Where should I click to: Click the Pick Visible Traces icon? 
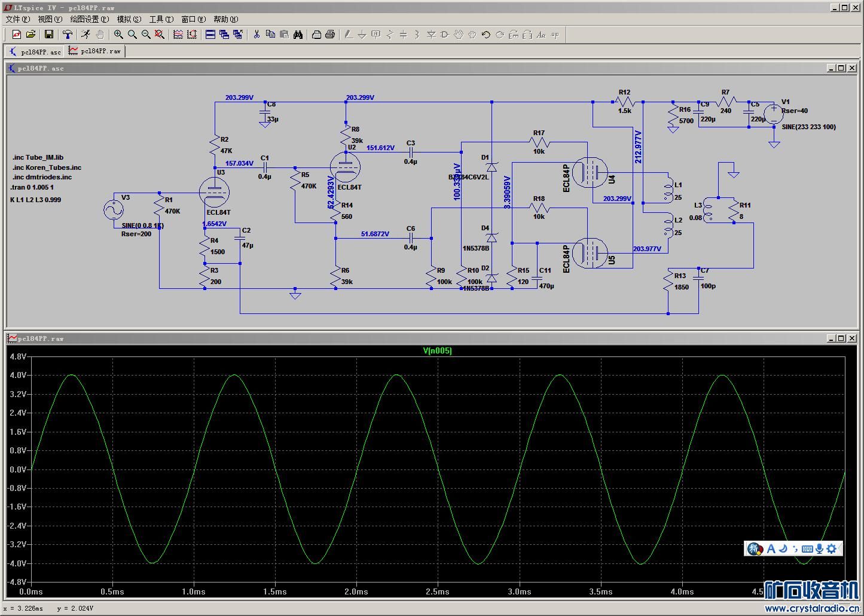pos(178,35)
